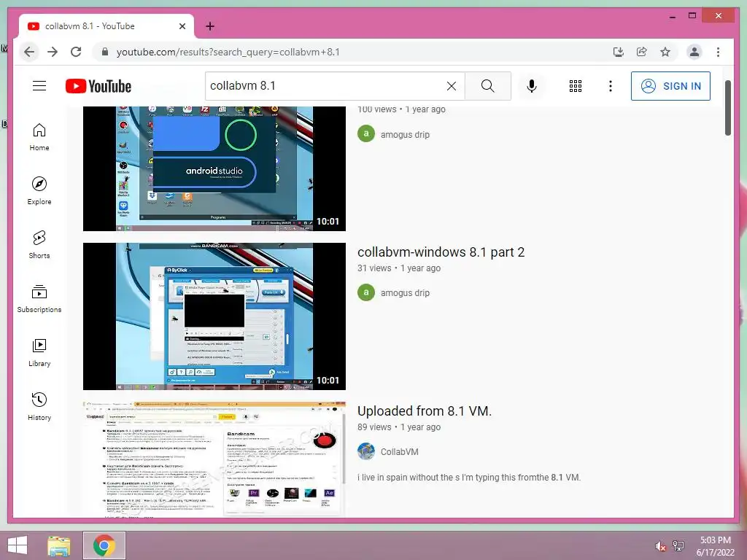The image size is (747, 560).
Task: Open YouTube settings three-dot menu
Action: tap(611, 86)
